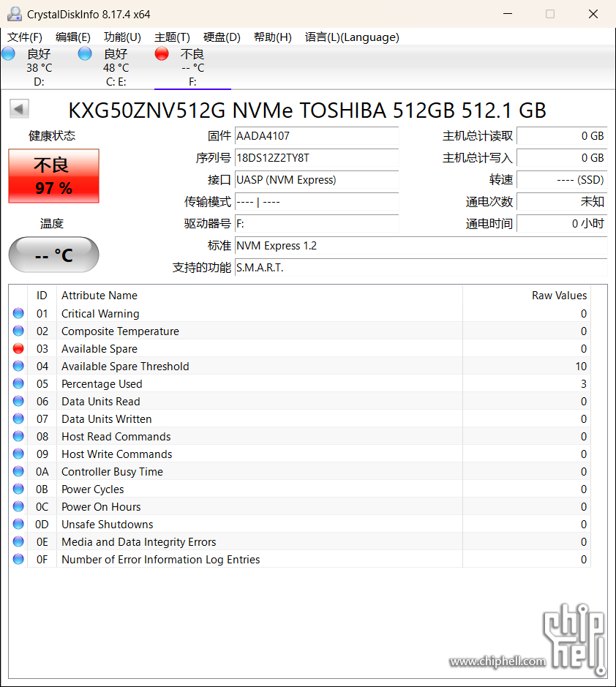
Task: Click the transfer mode field ---- | ----
Action: 317,201
